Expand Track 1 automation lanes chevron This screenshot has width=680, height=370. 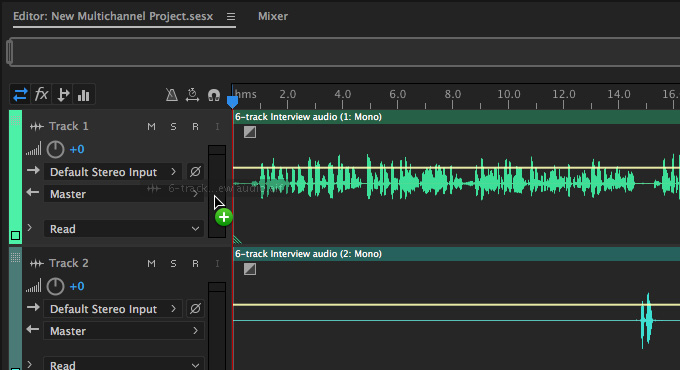point(29,227)
